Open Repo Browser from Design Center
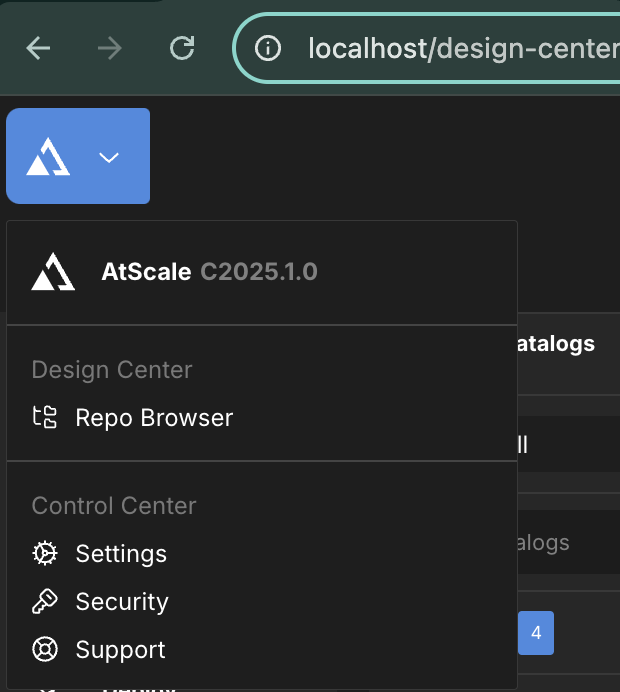This screenshot has width=620, height=692. point(154,418)
